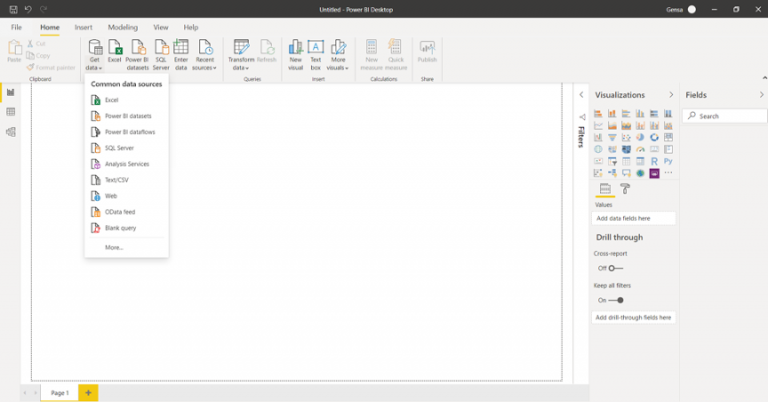Collapse the Fields pane chevron
Viewport: 768px width, 402px height.
tap(761, 95)
